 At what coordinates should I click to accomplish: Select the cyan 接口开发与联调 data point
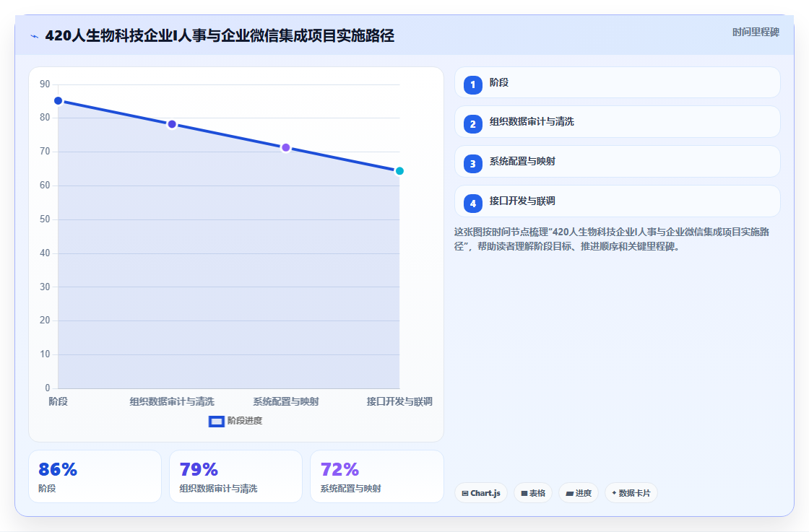(399, 171)
